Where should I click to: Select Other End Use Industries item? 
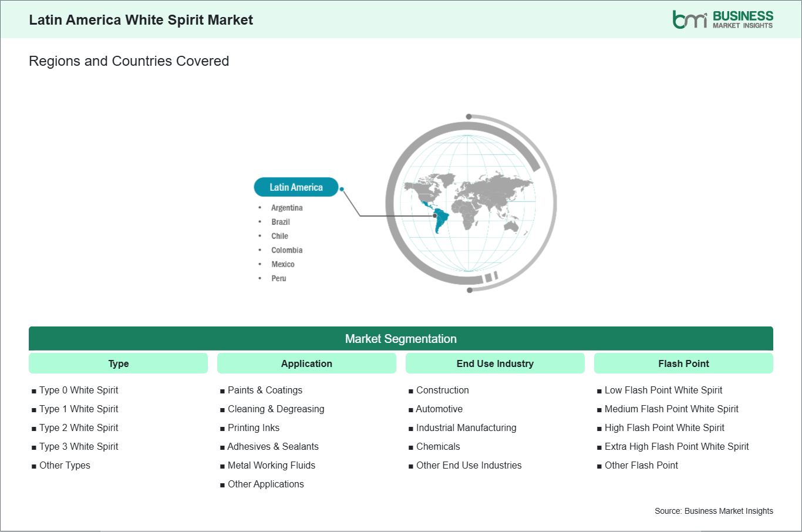pos(469,465)
